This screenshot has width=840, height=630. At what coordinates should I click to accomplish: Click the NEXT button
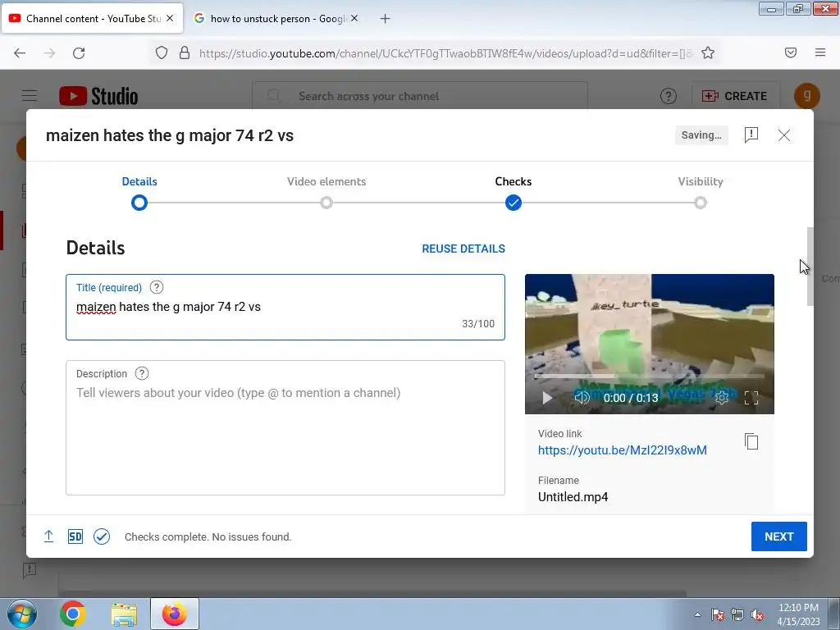click(x=779, y=536)
